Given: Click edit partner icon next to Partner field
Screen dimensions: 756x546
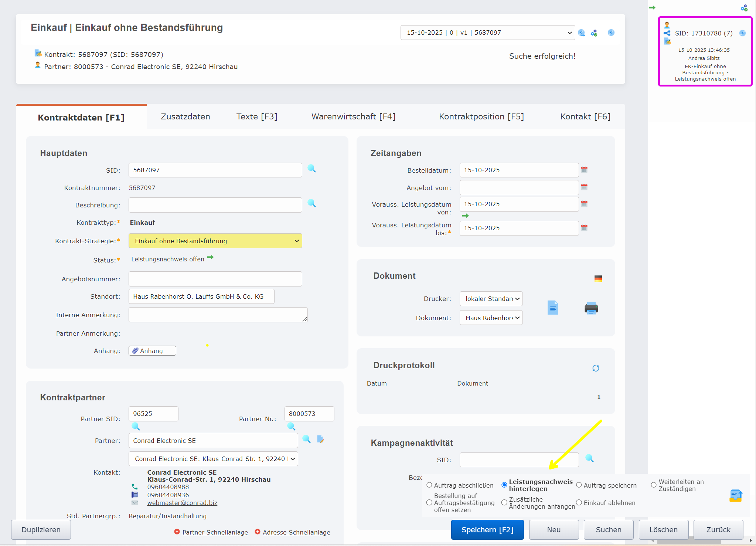Looking at the screenshot, I should point(320,439).
